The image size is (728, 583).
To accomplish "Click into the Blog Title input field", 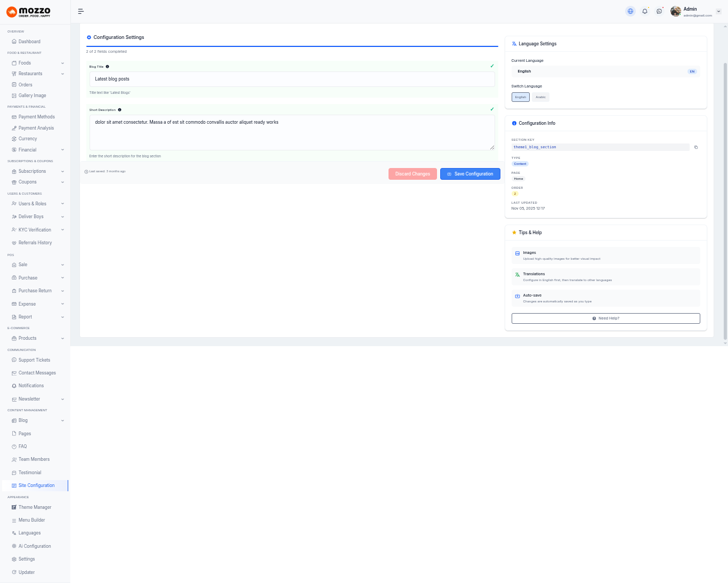I will [x=292, y=79].
